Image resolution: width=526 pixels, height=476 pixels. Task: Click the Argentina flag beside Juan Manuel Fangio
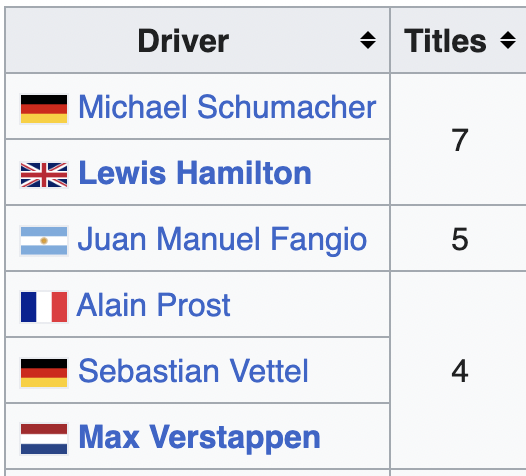[44, 241]
